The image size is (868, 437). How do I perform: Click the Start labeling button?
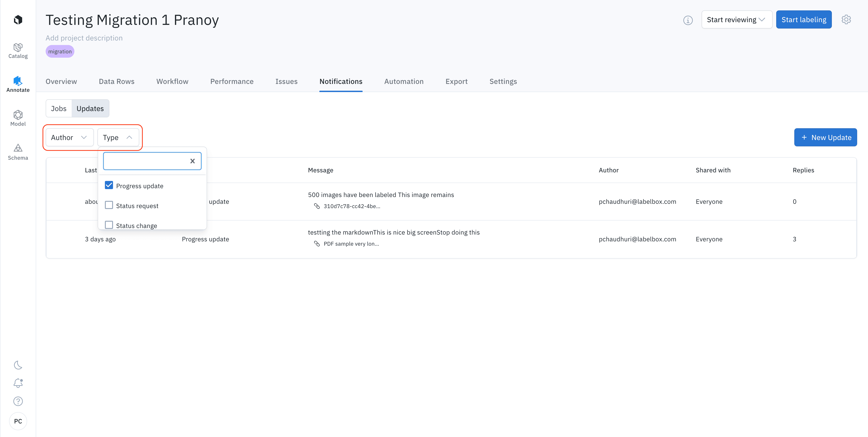click(x=804, y=19)
